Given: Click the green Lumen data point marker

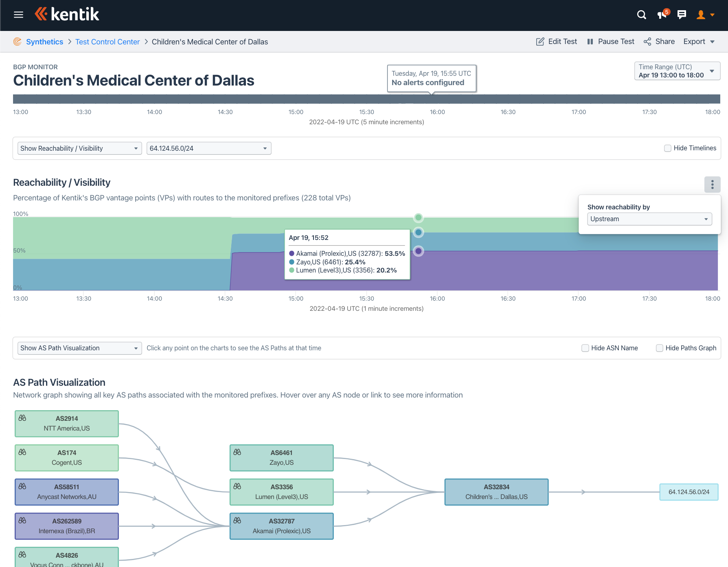Looking at the screenshot, I should [x=418, y=218].
